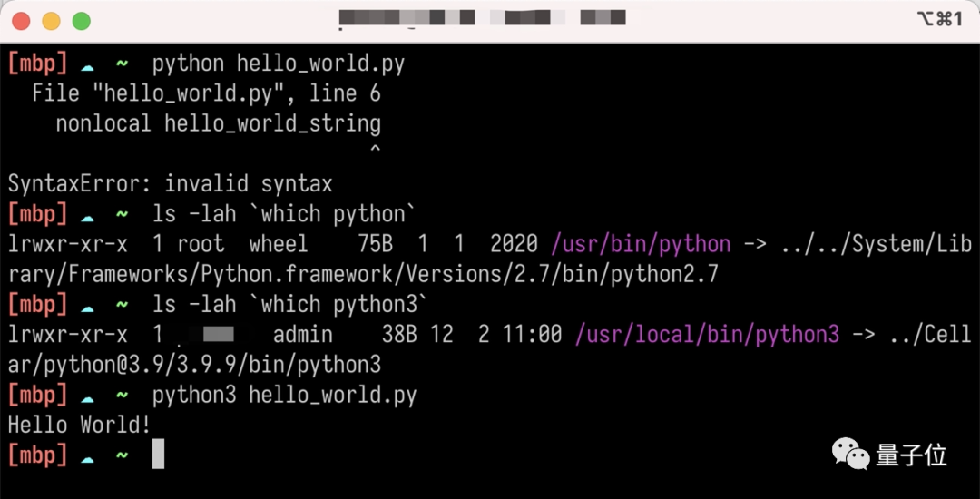This screenshot has height=499, width=980.
Task: Click the [mbp] label on the first prompt
Action: click(x=37, y=64)
